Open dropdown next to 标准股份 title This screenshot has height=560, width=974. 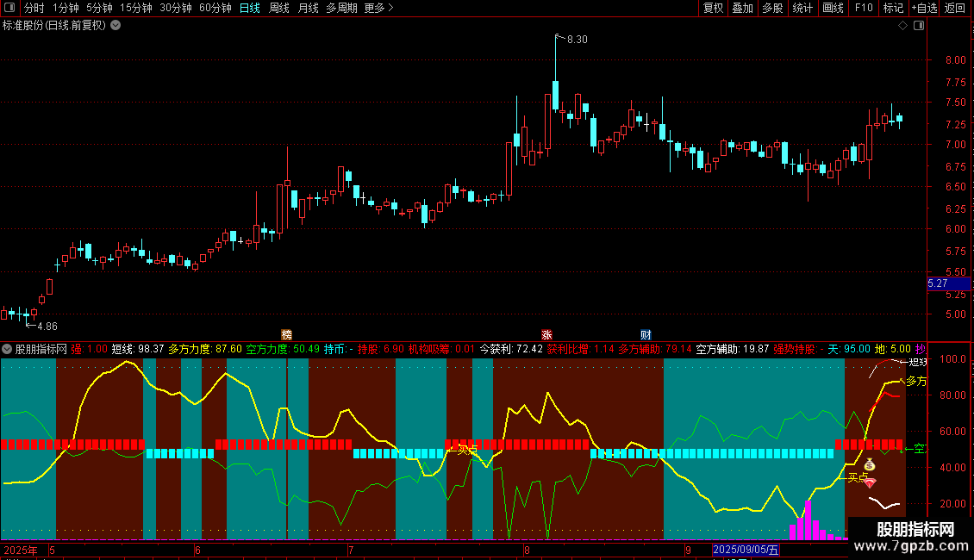point(116,26)
